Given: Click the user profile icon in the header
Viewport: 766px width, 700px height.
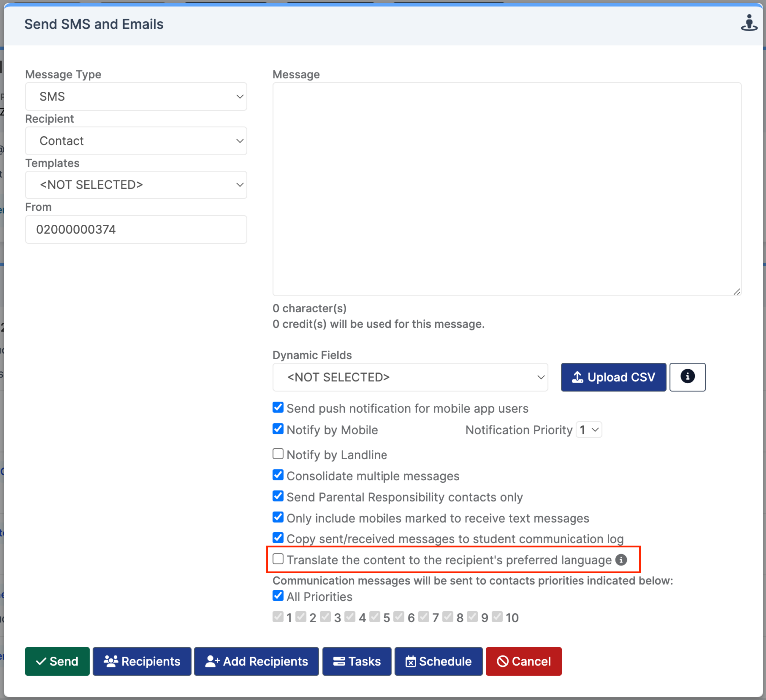Looking at the screenshot, I should (749, 22).
